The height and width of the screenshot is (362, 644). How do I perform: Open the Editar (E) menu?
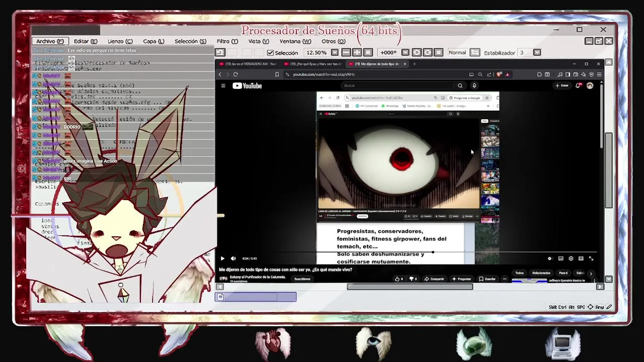coord(86,41)
